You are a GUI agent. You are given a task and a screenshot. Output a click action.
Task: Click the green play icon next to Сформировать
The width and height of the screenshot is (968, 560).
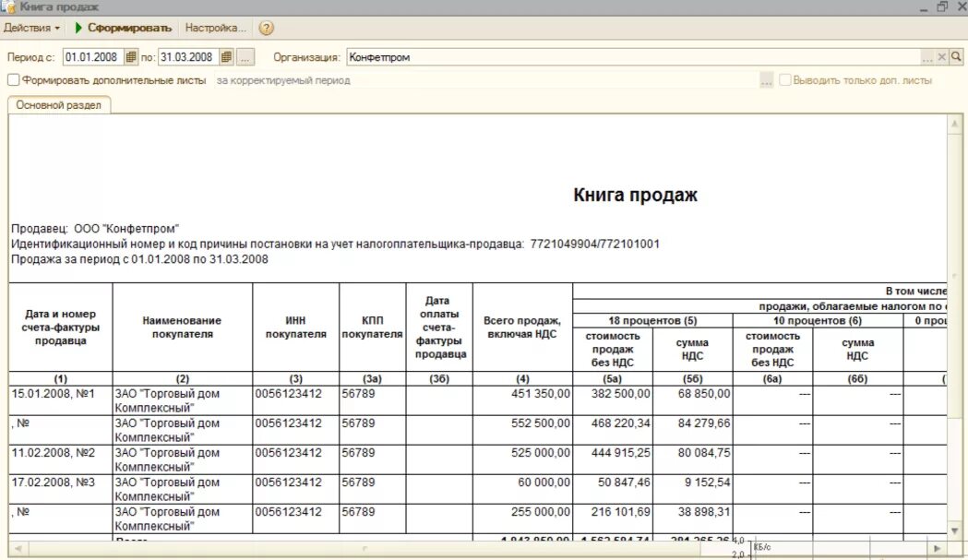[78, 28]
